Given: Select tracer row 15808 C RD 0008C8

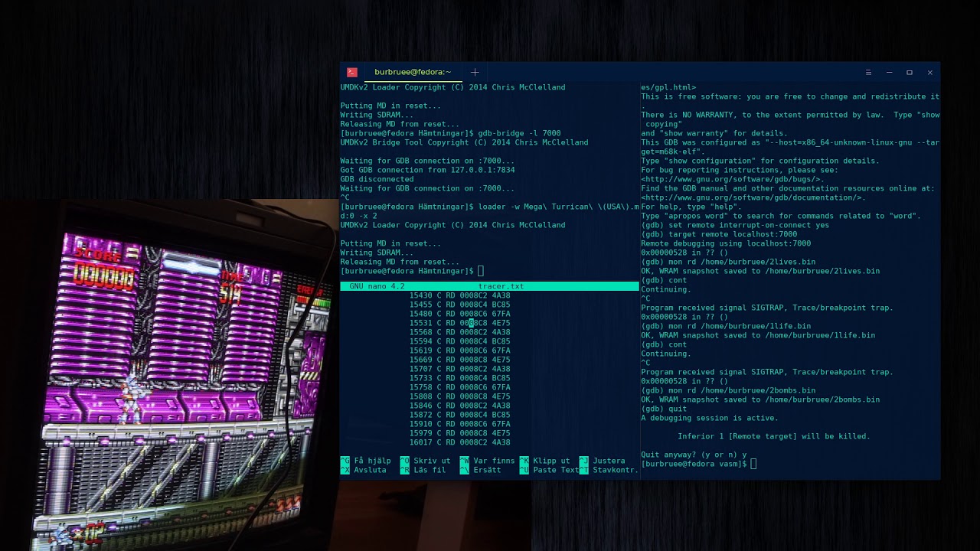Looking at the screenshot, I should point(459,396).
